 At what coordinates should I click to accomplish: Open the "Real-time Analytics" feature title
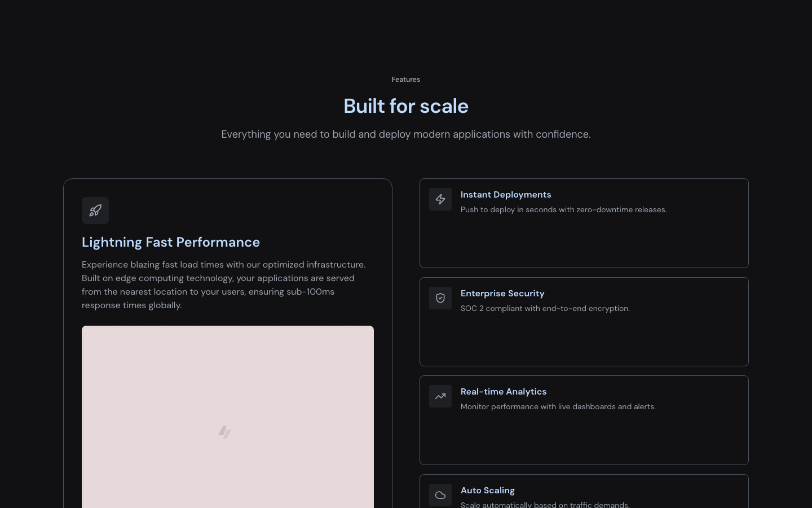(x=504, y=392)
